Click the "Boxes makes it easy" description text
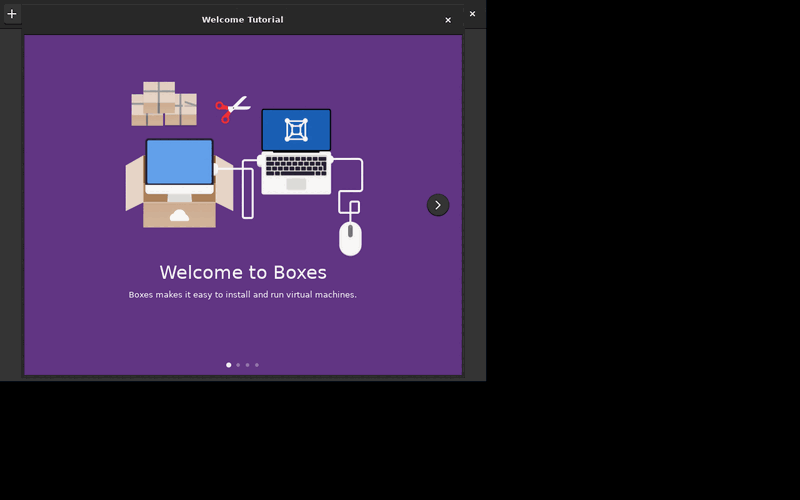Image resolution: width=800 pixels, height=500 pixels. [x=242, y=295]
